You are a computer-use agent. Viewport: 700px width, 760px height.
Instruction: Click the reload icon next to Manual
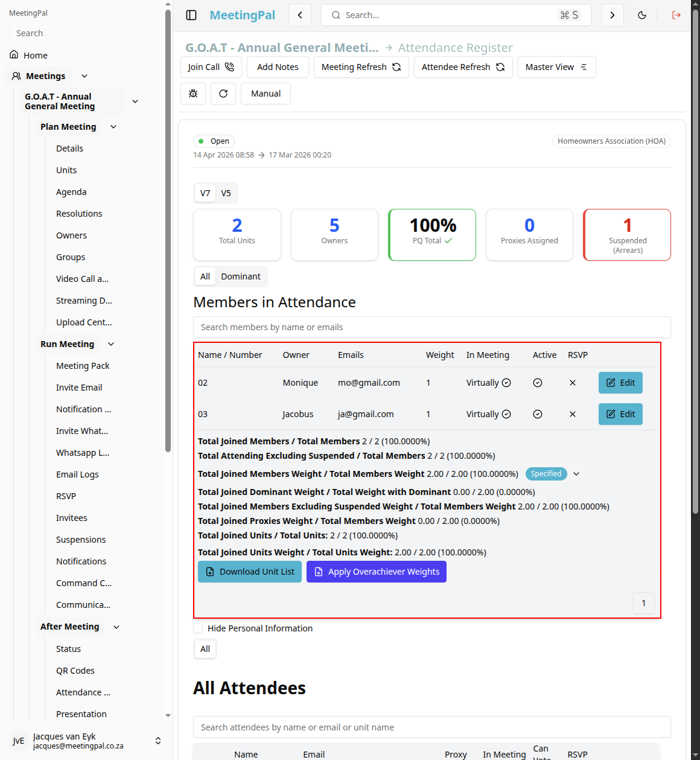pyautogui.click(x=223, y=94)
